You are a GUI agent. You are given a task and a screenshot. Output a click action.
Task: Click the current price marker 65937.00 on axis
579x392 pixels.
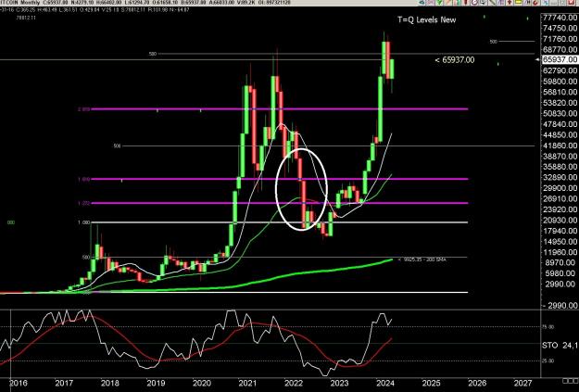tap(560, 59)
